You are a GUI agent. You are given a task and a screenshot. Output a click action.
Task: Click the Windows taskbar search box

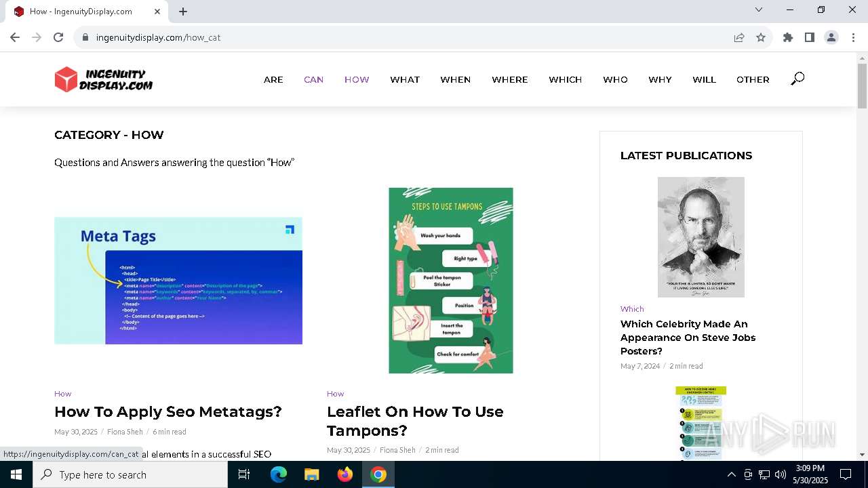[x=130, y=474]
